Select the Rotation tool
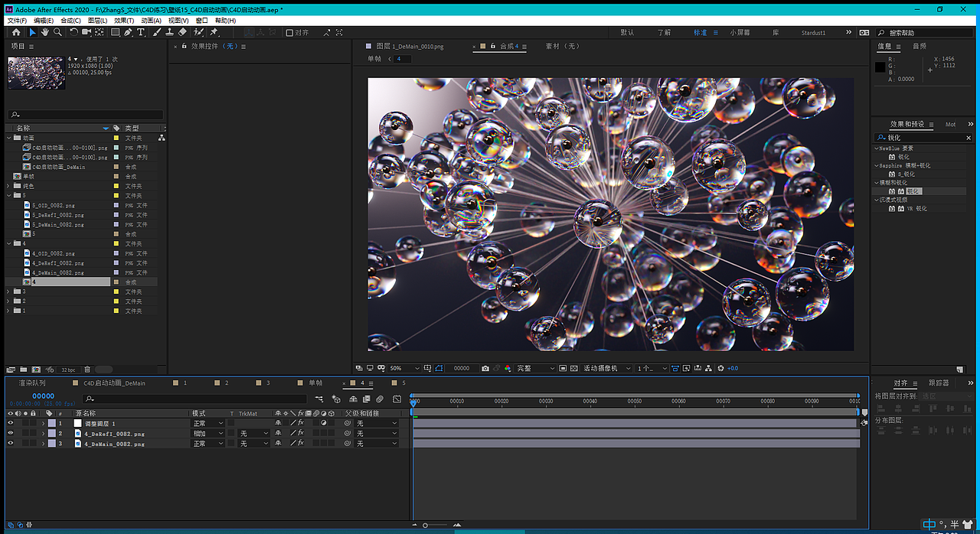This screenshot has width=980, height=534. pos(73,33)
